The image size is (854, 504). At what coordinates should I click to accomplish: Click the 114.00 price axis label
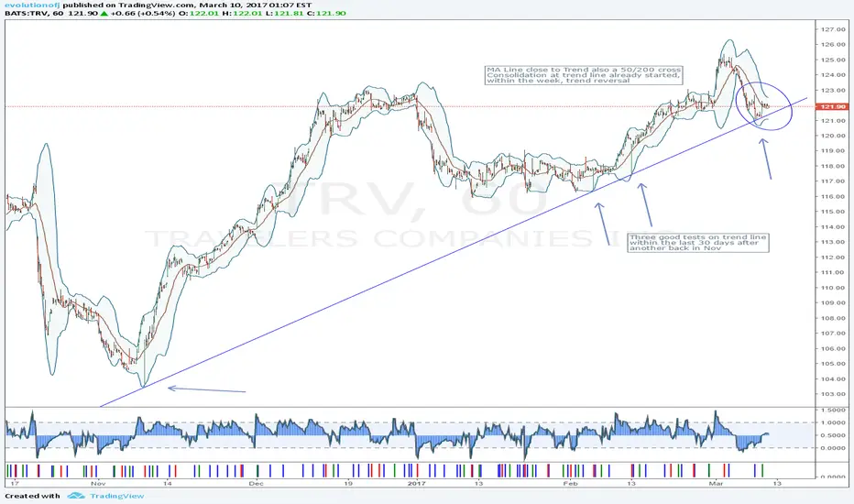833,227
